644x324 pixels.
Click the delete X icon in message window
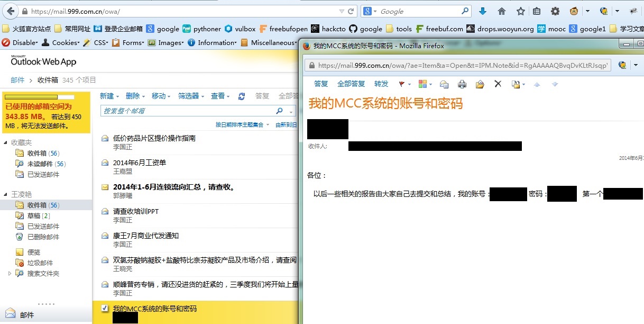coord(498,84)
